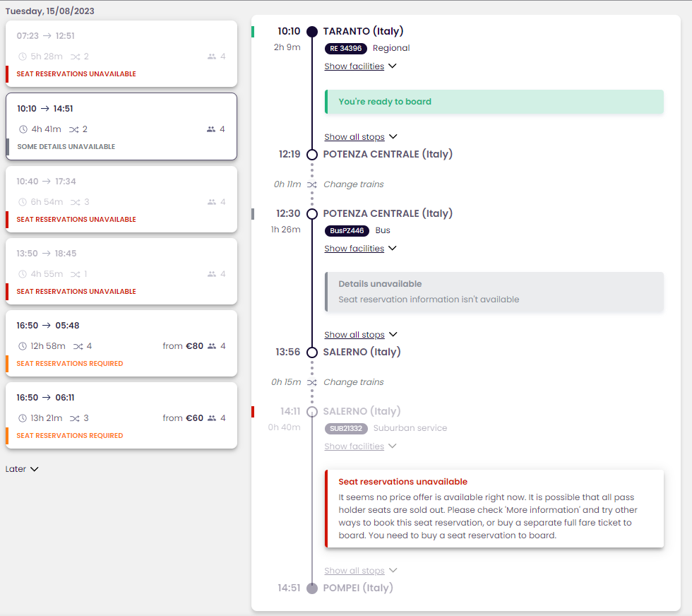This screenshot has height=616, width=692.
Task: Click SALERNO 14:11 departure marker
Action: click(312, 412)
